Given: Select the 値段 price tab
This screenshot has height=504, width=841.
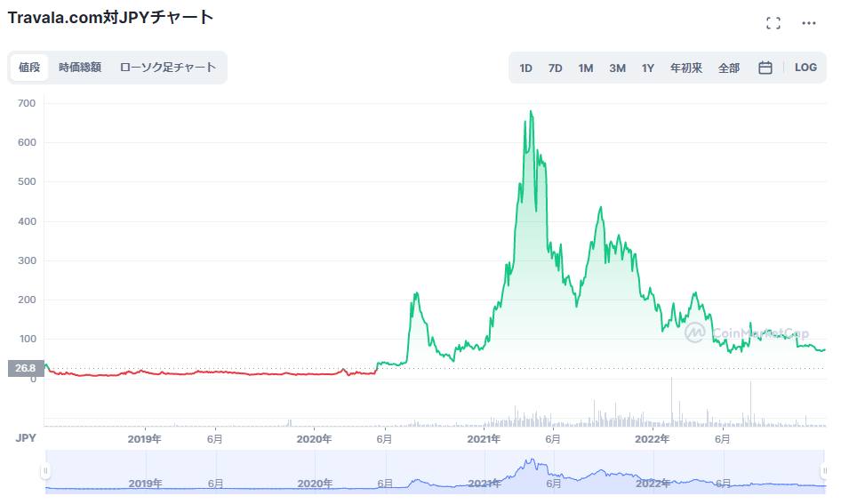Looking at the screenshot, I should (x=29, y=68).
